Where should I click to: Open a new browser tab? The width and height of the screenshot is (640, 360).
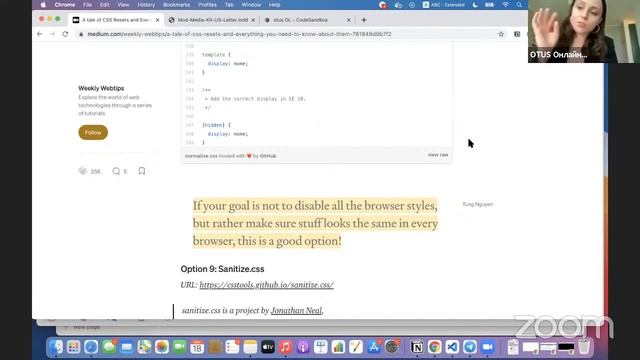pyautogui.click(x=364, y=20)
